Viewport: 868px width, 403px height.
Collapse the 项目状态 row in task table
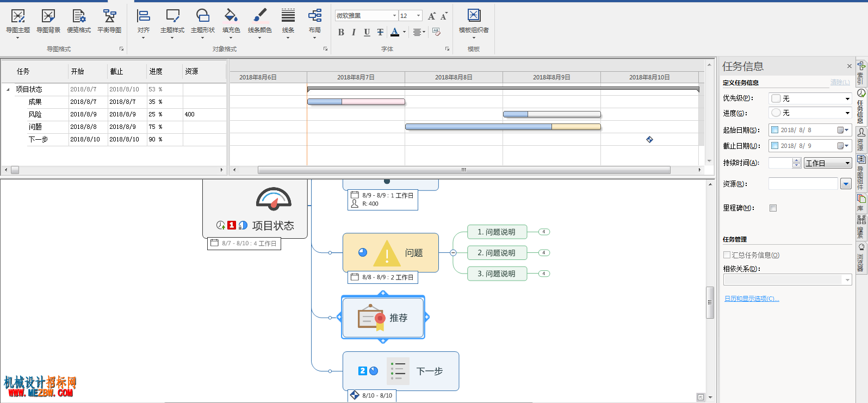click(x=8, y=89)
